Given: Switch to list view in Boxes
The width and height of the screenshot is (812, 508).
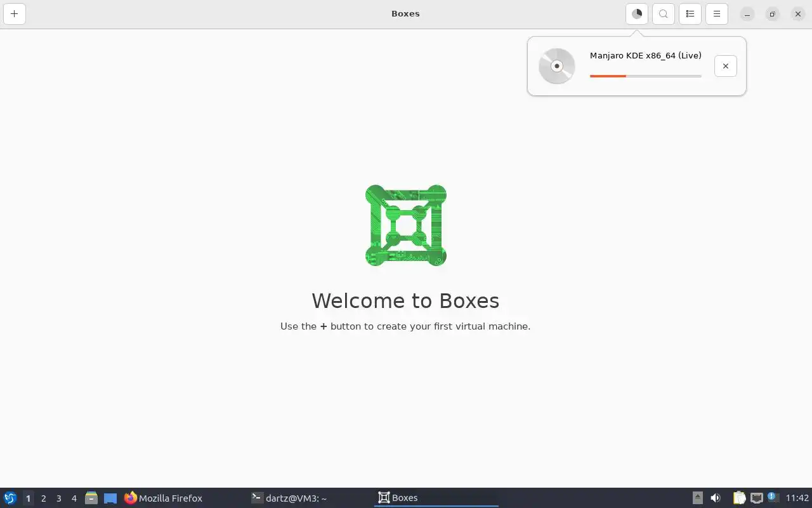Looking at the screenshot, I should 690,13.
